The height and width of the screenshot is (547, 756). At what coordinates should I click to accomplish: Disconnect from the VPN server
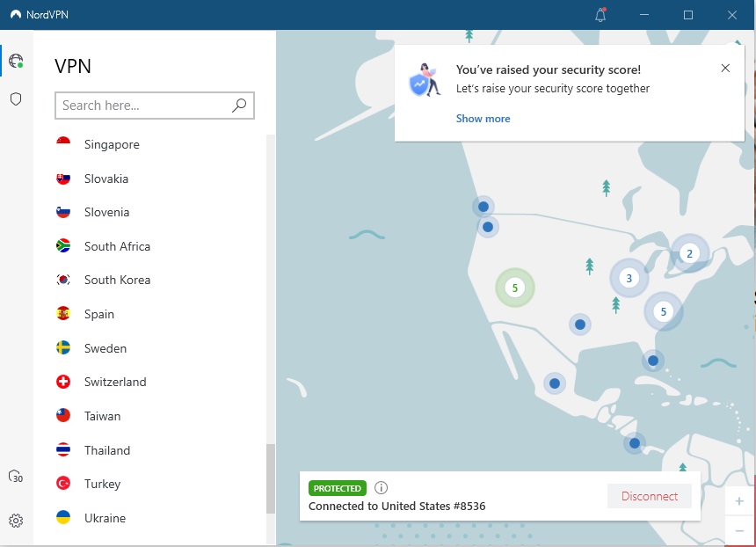650,496
